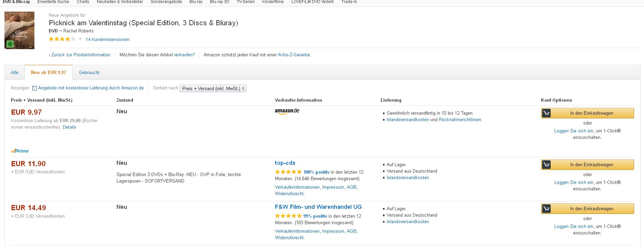
Task: Click Loggen Sie sich ein for F&W offer
Action: point(574,226)
